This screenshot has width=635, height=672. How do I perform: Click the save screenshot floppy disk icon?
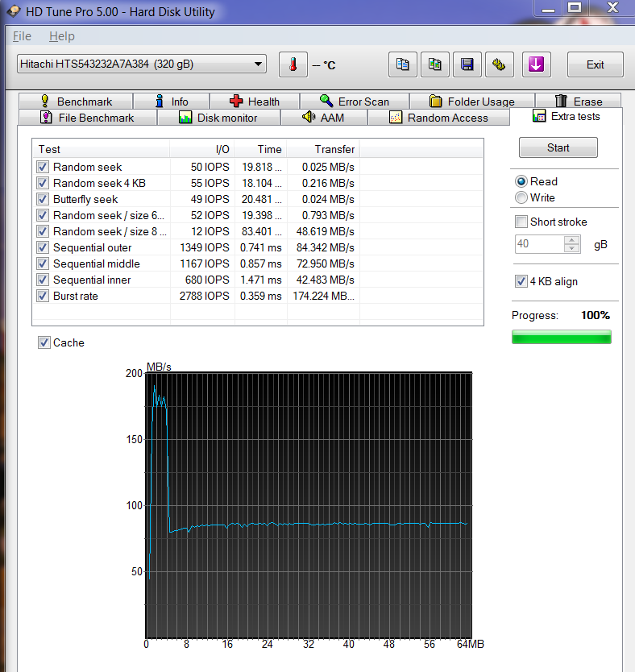(467, 64)
